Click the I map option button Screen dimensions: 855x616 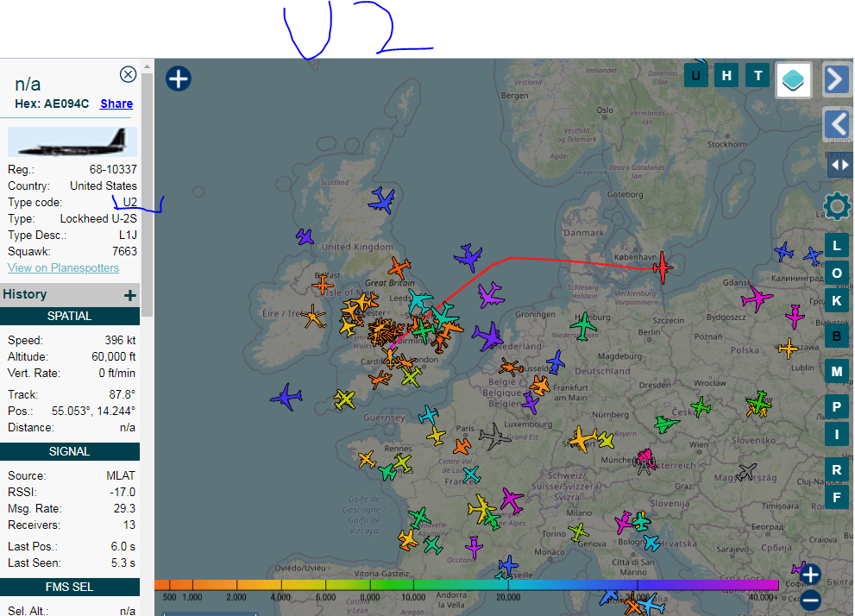point(837,435)
